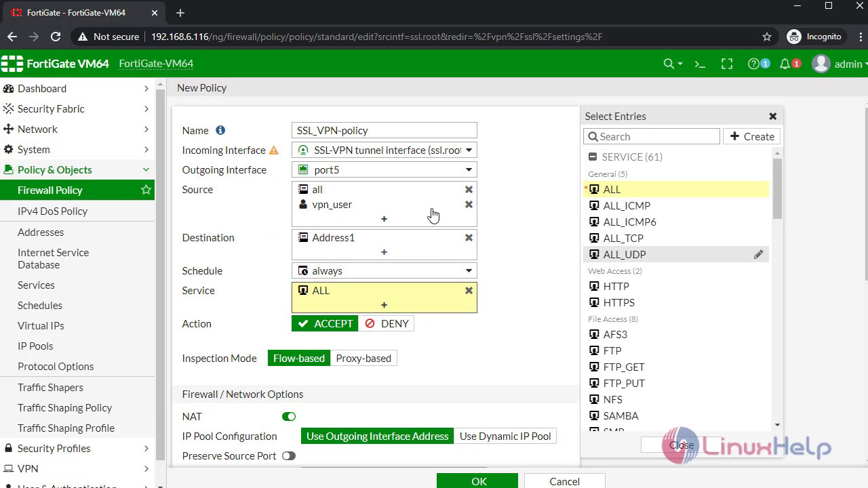Remove the ALL service entry
The image size is (868, 488).
coord(469,291)
